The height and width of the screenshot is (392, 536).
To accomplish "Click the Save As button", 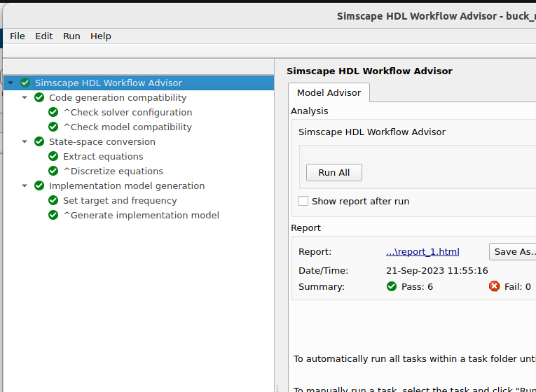I will click(x=514, y=252).
